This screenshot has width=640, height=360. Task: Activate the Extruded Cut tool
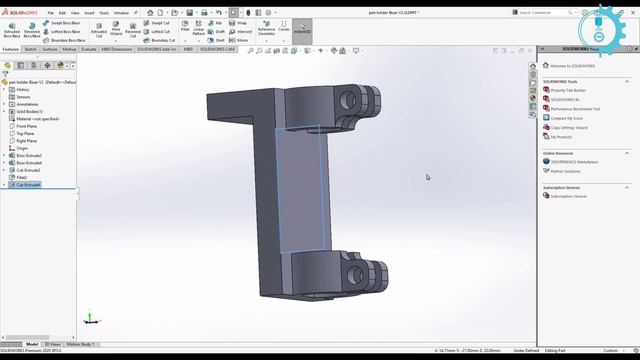pos(99,31)
